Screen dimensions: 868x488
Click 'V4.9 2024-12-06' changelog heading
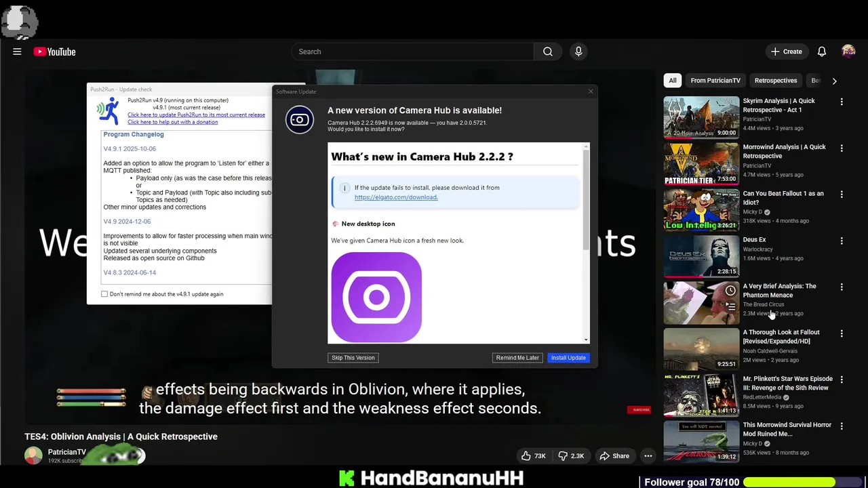click(127, 222)
